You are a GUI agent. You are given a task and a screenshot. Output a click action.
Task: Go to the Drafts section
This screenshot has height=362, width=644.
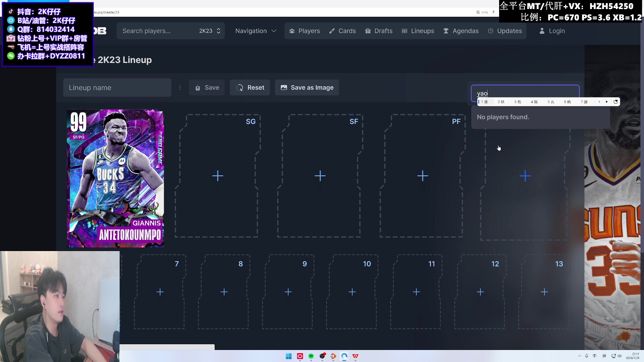click(379, 31)
